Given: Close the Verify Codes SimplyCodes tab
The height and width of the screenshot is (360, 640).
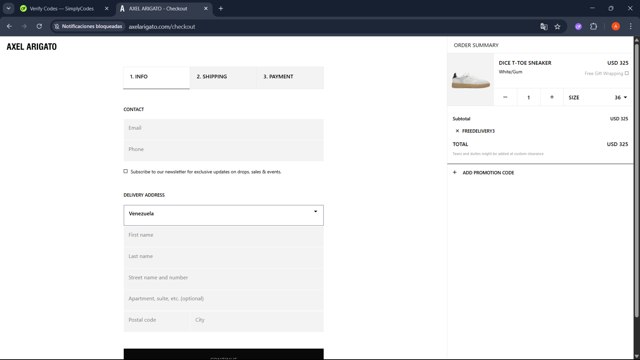Looking at the screenshot, I should coord(107,9).
